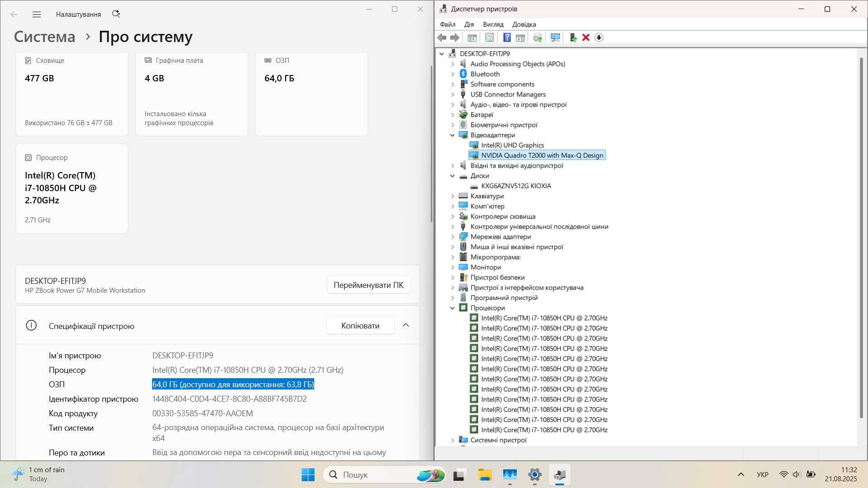The height and width of the screenshot is (488, 868).
Task: Select the Монітори category
Action: coord(486,267)
